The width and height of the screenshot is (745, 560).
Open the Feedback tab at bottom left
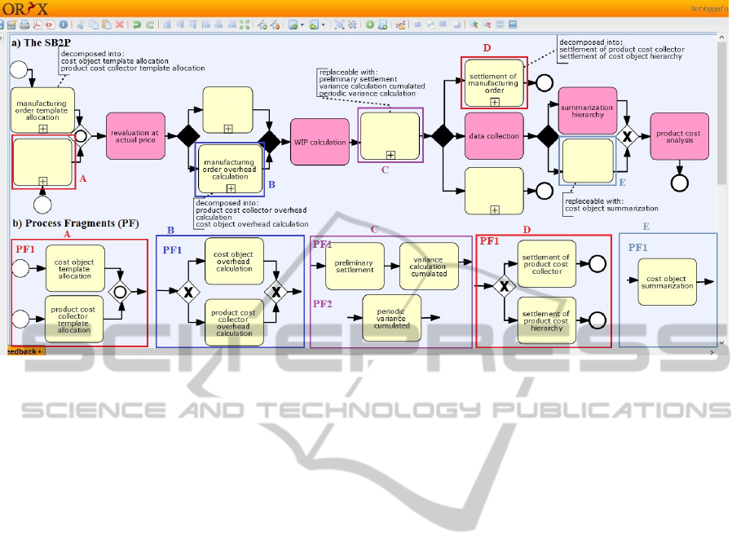[x=23, y=351]
